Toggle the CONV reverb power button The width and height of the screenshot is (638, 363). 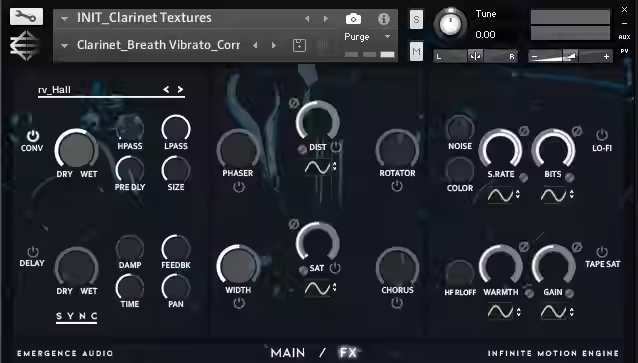coord(33,136)
